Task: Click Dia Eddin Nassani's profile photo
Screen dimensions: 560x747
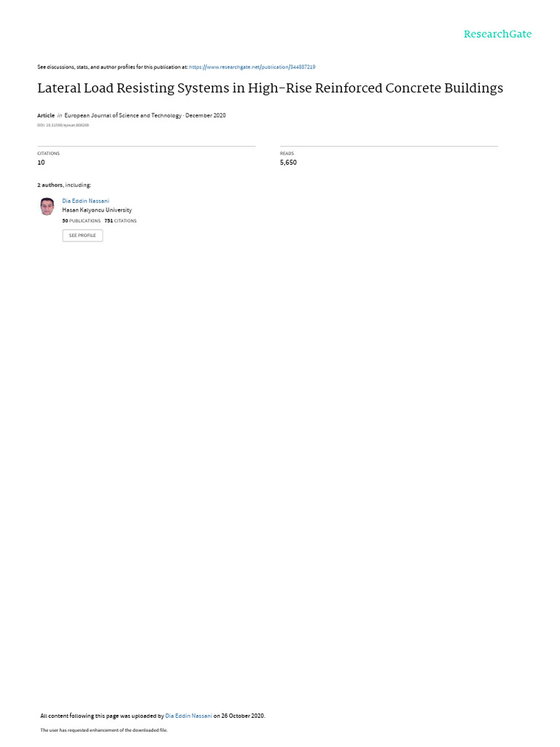Action: pos(47,206)
